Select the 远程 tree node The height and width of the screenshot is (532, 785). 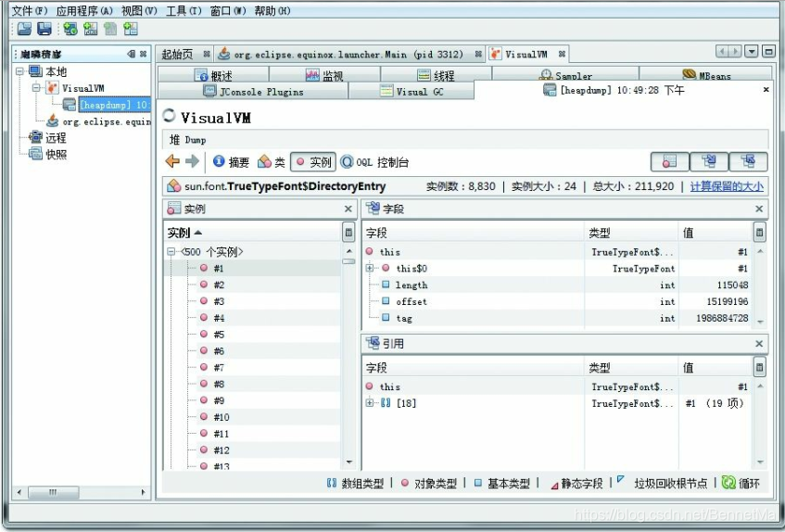click(x=48, y=137)
